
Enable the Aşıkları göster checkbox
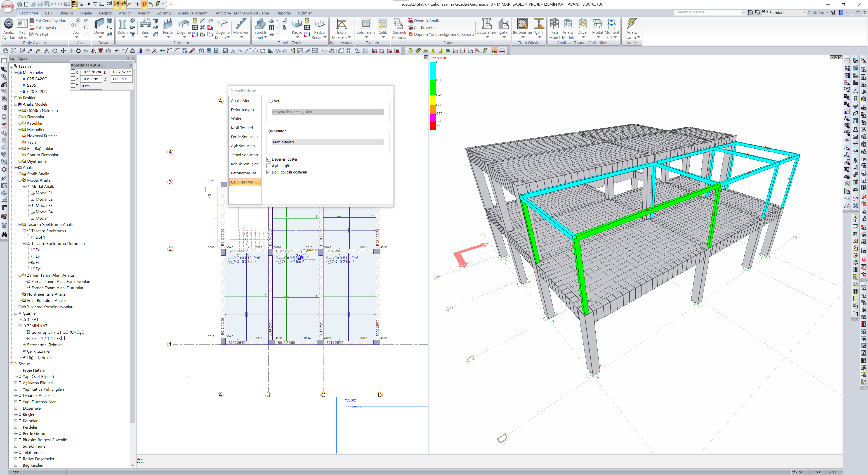(x=269, y=166)
